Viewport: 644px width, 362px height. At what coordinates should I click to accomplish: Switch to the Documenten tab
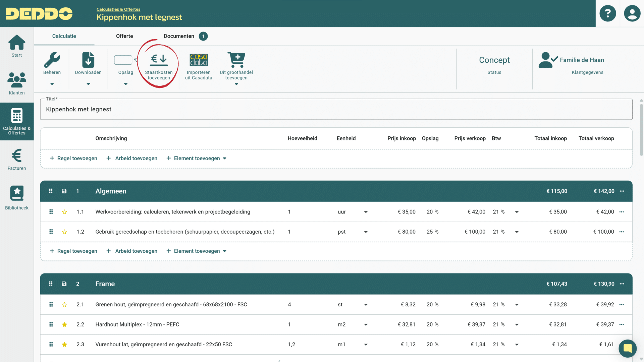tap(179, 36)
